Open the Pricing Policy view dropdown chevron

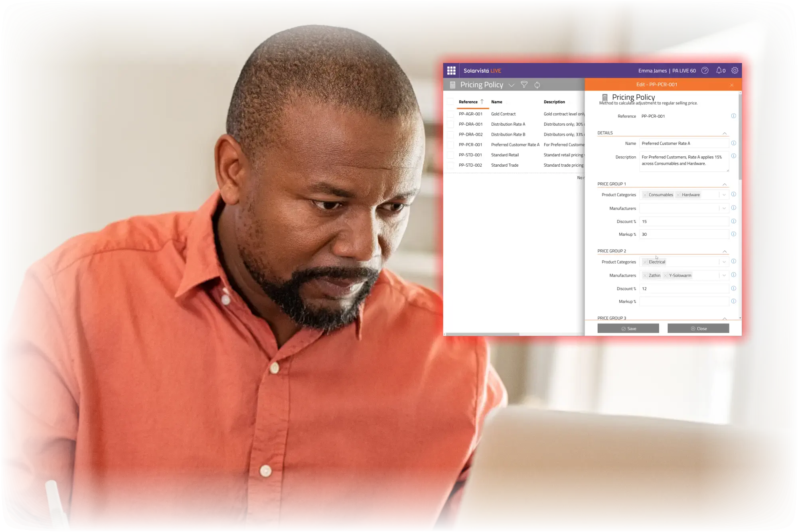coord(512,85)
